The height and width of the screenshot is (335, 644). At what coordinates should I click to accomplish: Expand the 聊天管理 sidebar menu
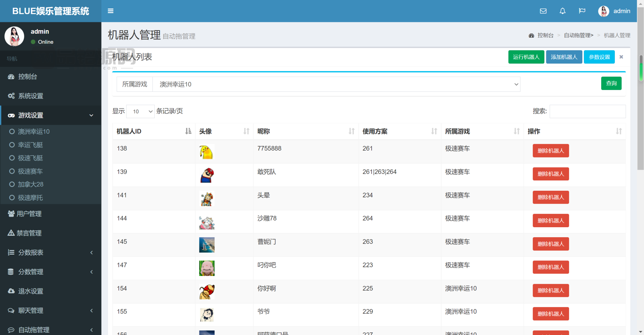[51, 310]
